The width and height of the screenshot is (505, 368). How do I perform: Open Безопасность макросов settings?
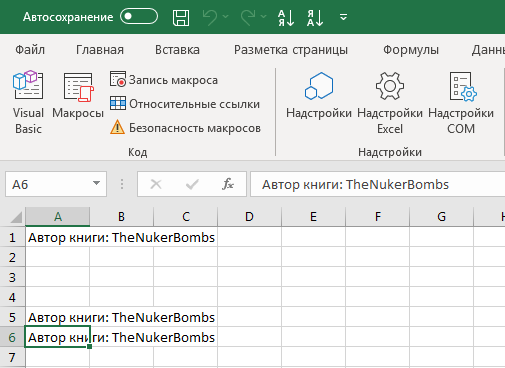[185, 128]
